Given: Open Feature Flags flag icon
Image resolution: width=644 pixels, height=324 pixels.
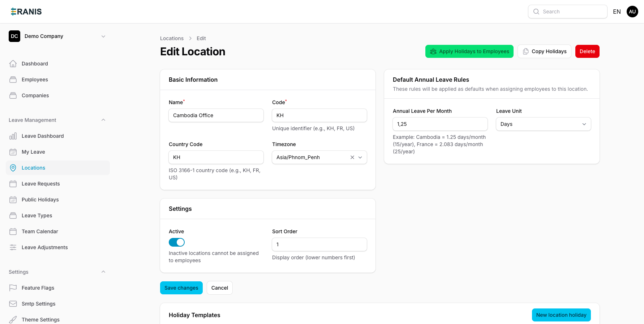Looking at the screenshot, I should [13, 288].
